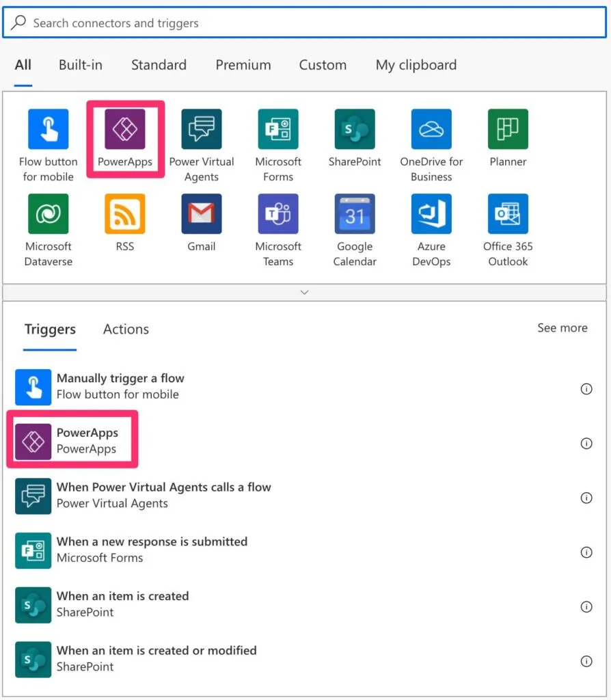
Task: Switch to the Actions tab
Action: [126, 329]
